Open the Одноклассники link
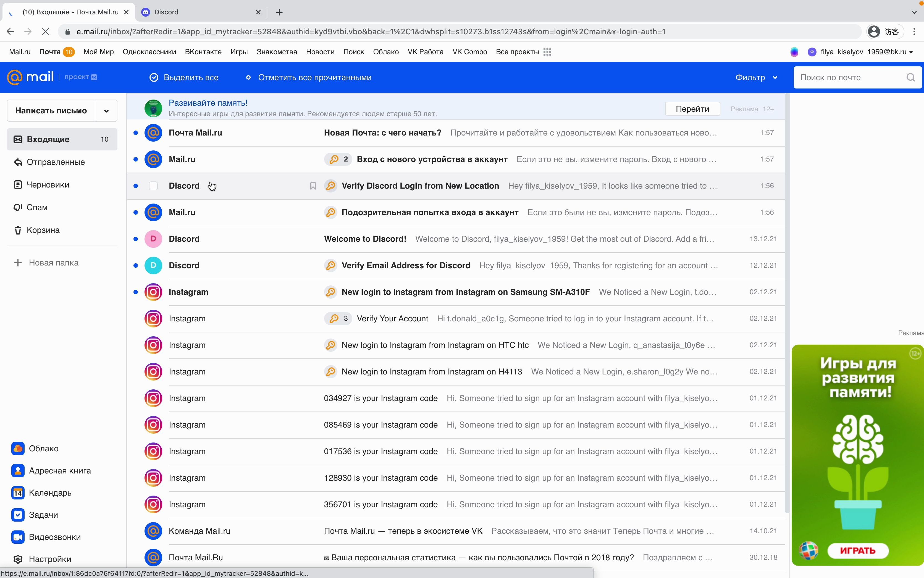This screenshot has width=924, height=578. pos(149,52)
